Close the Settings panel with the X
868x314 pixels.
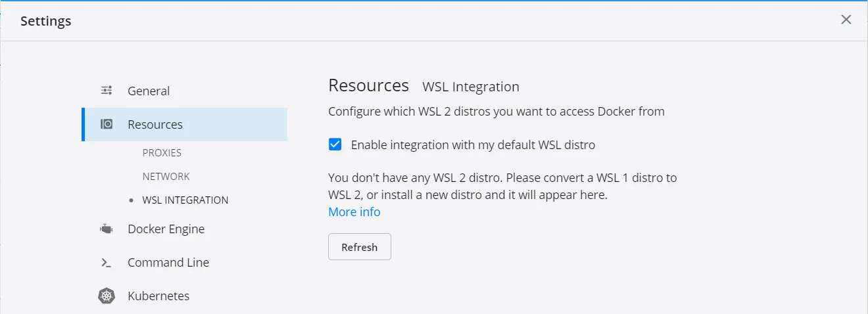pos(846,20)
